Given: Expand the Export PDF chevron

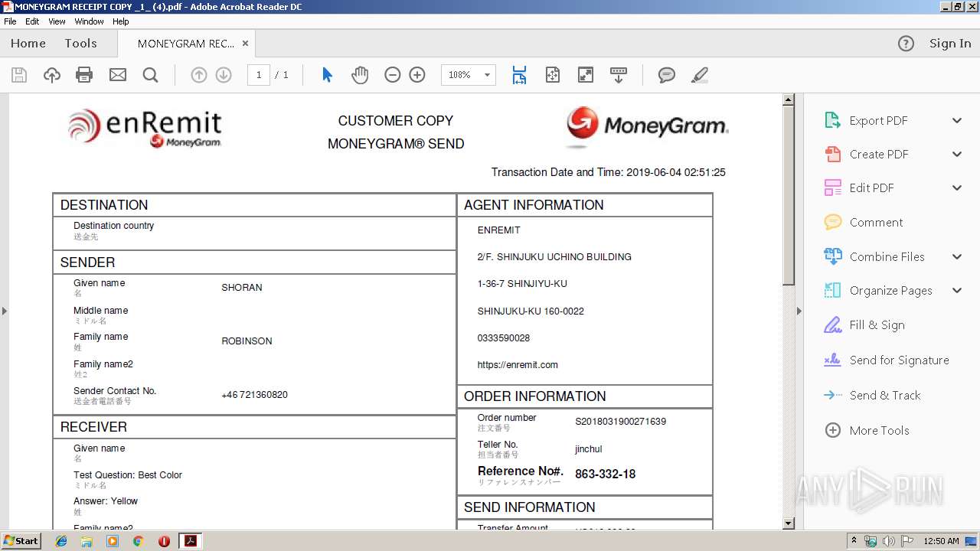Looking at the screenshot, I should pos(957,120).
